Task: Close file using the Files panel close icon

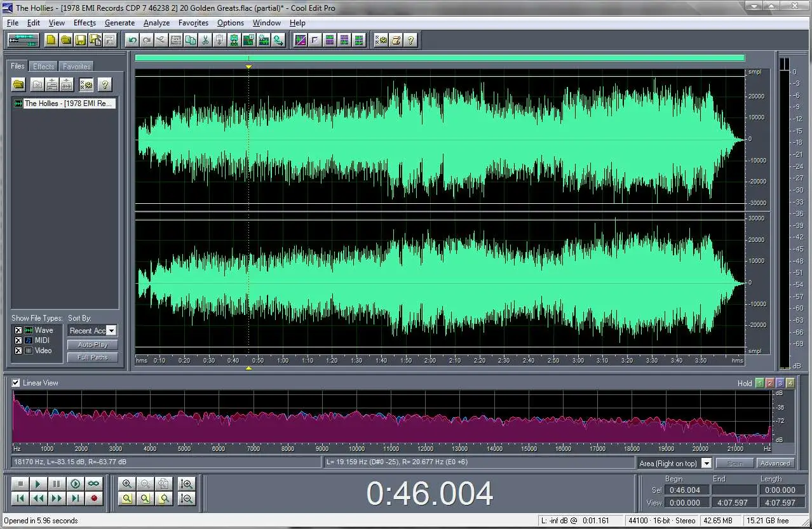Action: coord(37,84)
